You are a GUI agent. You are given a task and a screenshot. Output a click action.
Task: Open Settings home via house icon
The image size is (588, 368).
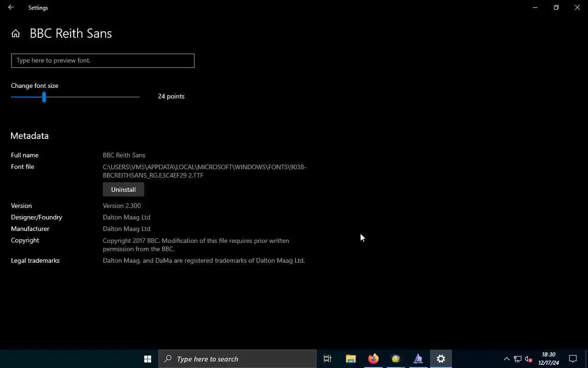16,34
